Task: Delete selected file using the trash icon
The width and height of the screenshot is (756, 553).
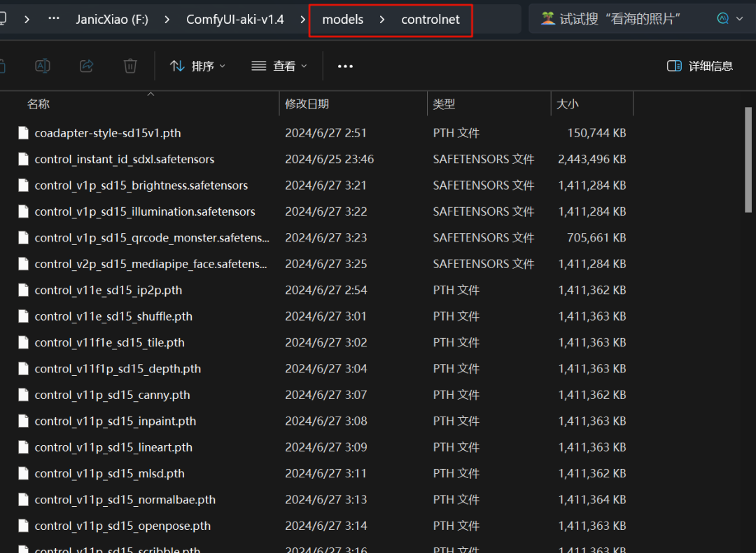Action: (130, 65)
